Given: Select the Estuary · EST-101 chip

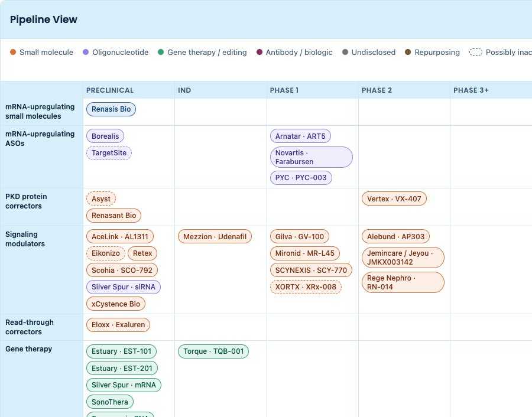Looking at the screenshot, I should tap(121, 351).
